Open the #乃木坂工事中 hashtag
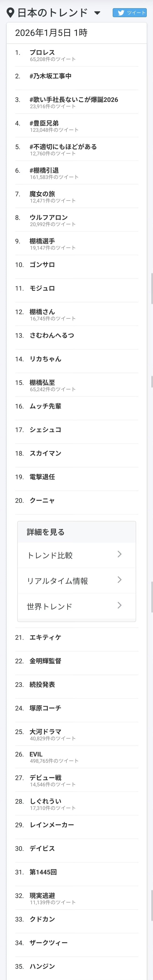The width and height of the screenshot is (153, 980). (x=51, y=76)
